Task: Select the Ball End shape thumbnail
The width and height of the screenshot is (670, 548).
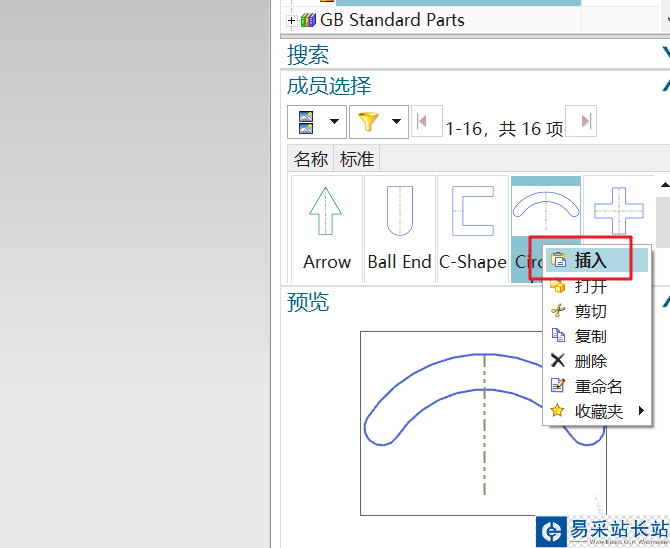Action: coord(400,229)
